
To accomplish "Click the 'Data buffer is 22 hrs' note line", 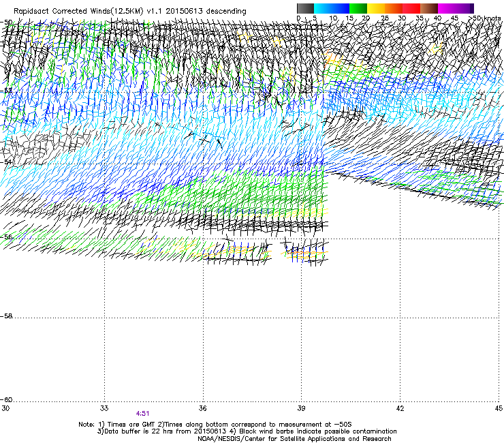I will click(247, 431).
